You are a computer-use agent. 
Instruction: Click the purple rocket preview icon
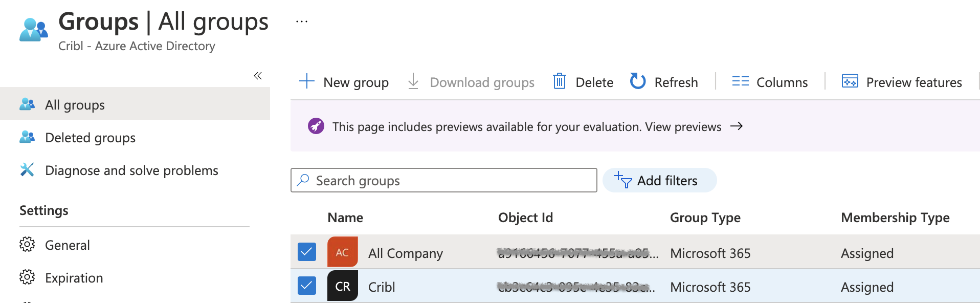(x=316, y=126)
